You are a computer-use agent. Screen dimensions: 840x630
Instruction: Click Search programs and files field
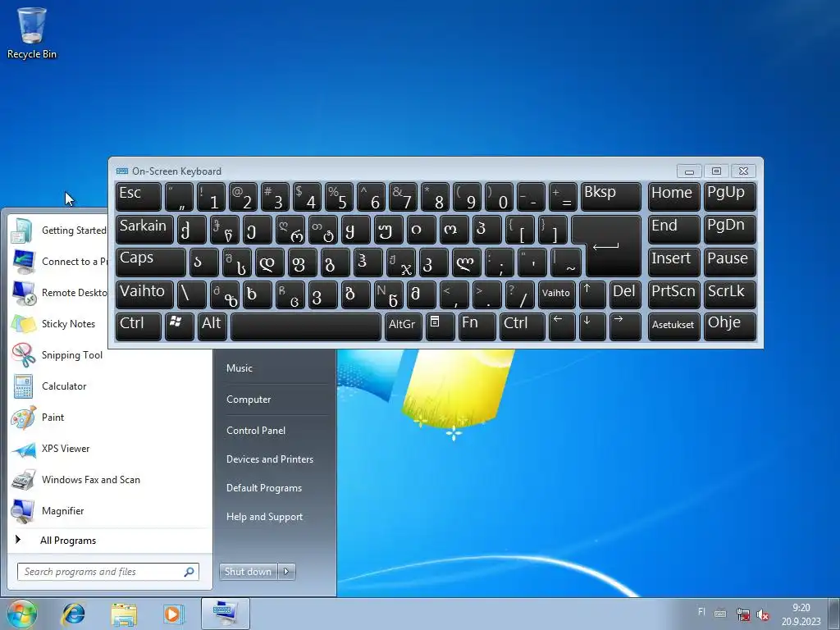tap(107, 572)
